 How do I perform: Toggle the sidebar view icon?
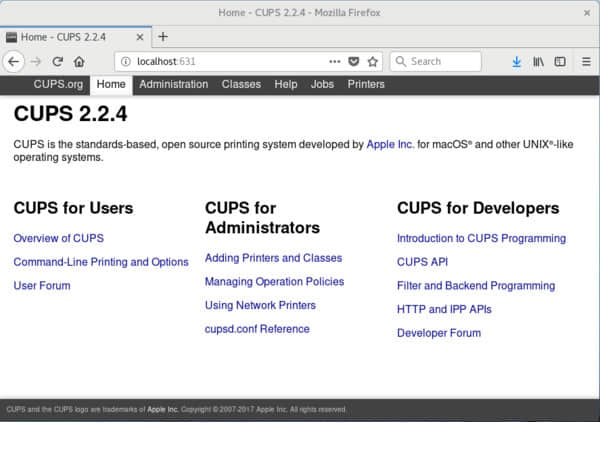560,61
